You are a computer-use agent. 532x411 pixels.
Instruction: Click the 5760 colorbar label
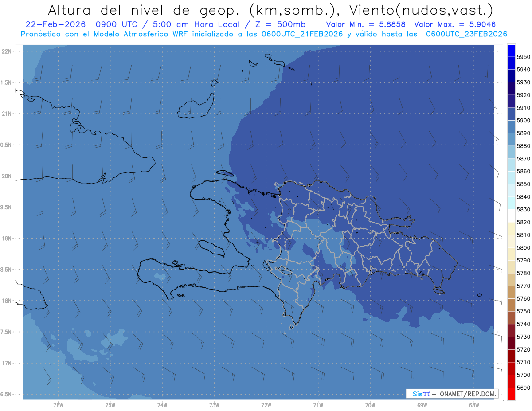pyautogui.click(x=524, y=299)
